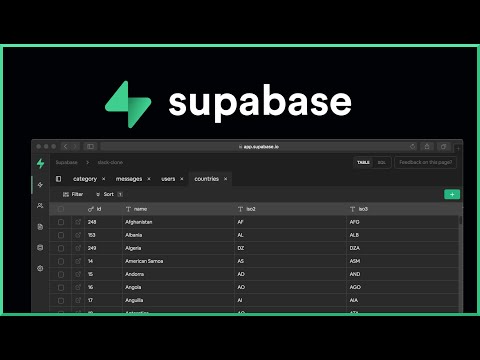
Task: Check the Anguilla row checkbox
Action: pyautogui.click(x=61, y=301)
